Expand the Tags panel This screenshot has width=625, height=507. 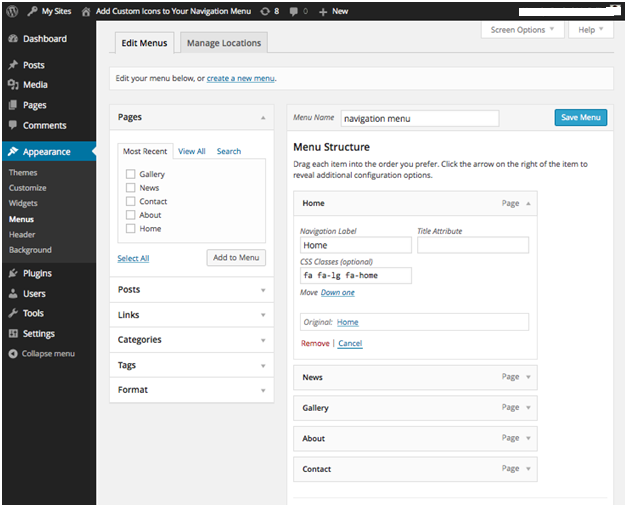point(192,365)
